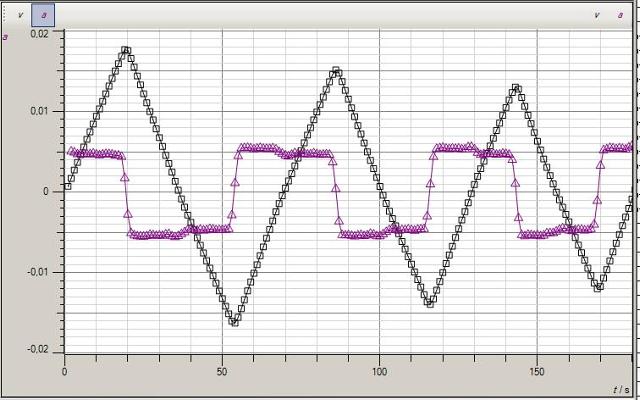This screenshot has width=640, height=400.
Task: Click the second black curve peak near 86 s
Action: [337, 71]
